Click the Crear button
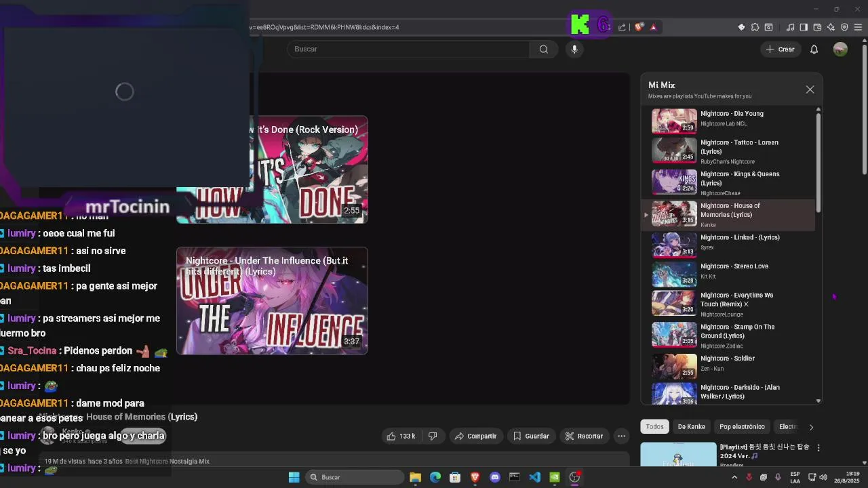This screenshot has height=488, width=868. [780, 49]
